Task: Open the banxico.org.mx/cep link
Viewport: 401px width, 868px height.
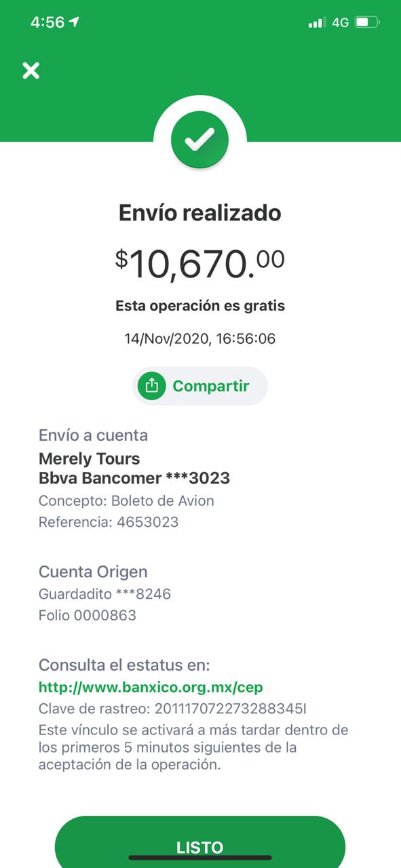Action: click(x=151, y=687)
